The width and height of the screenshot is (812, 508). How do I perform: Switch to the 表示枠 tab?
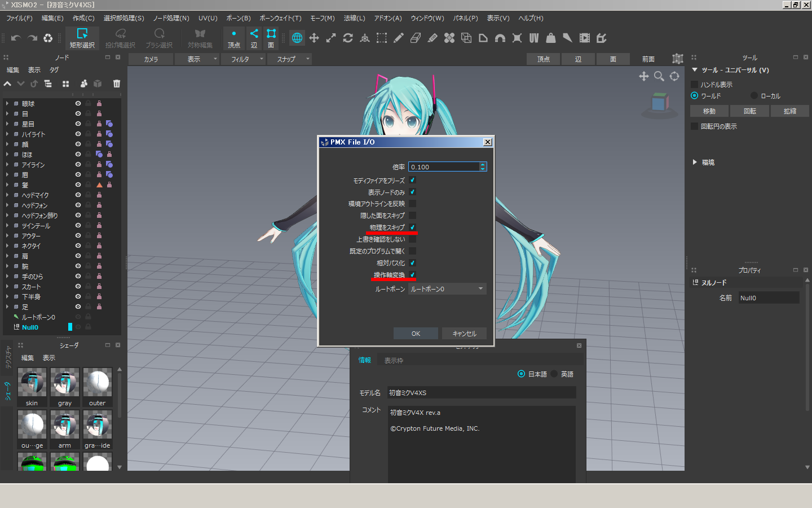[394, 360]
